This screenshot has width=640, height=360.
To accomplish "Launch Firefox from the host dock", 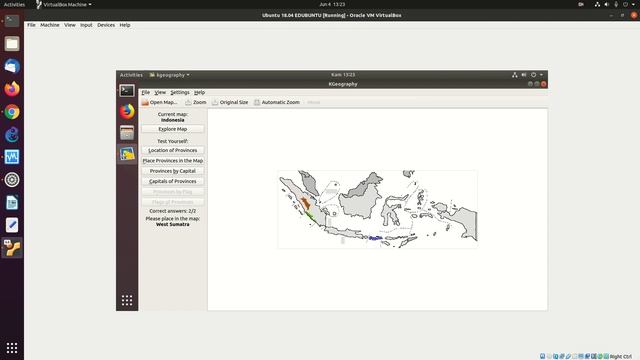I will point(12,89).
